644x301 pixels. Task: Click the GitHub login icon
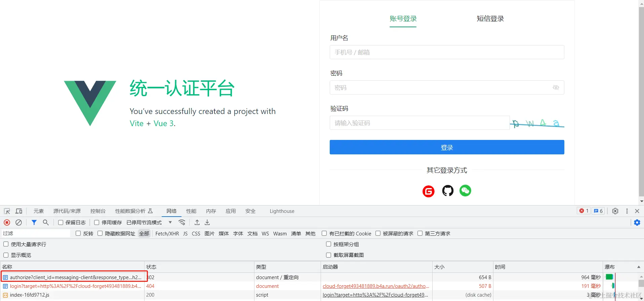pyautogui.click(x=447, y=191)
